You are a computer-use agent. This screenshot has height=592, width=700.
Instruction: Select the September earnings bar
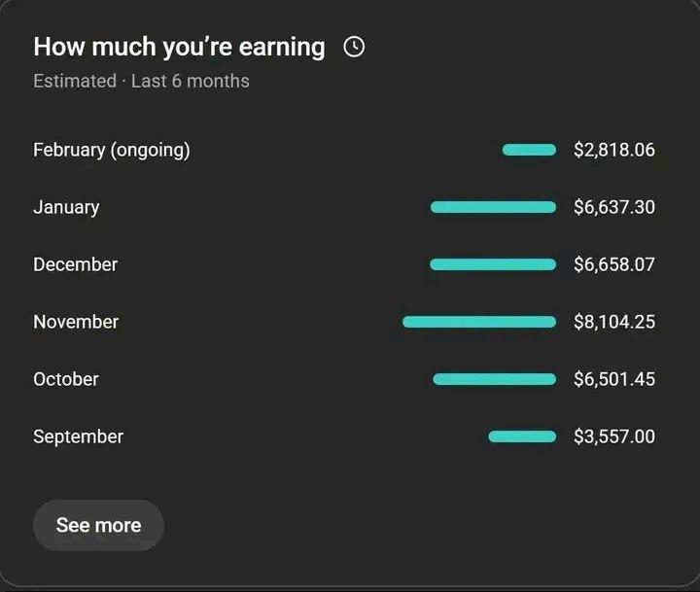pos(522,436)
